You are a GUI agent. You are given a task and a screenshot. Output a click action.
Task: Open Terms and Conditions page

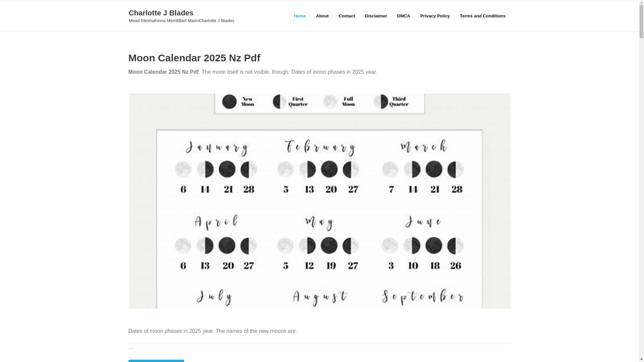pos(482,16)
